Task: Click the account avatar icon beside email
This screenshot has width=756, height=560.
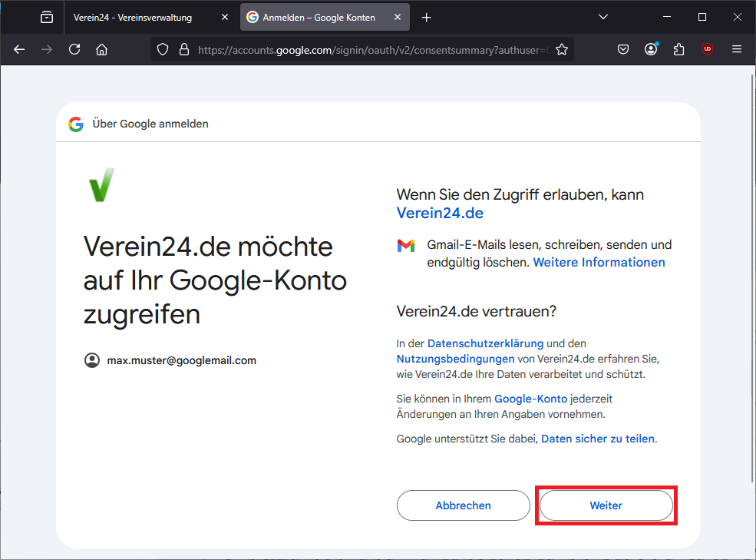Action: pyautogui.click(x=92, y=360)
